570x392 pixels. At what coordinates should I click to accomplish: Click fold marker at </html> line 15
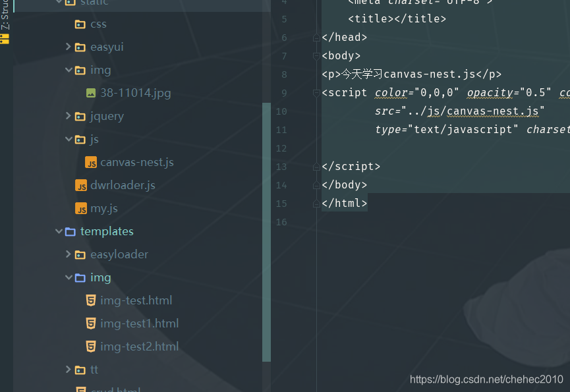(x=316, y=204)
